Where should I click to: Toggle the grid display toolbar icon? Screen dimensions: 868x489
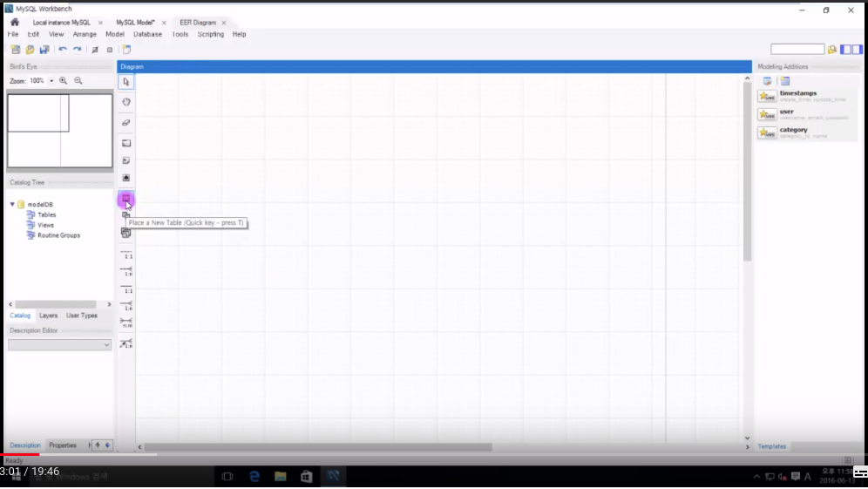tap(95, 50)
